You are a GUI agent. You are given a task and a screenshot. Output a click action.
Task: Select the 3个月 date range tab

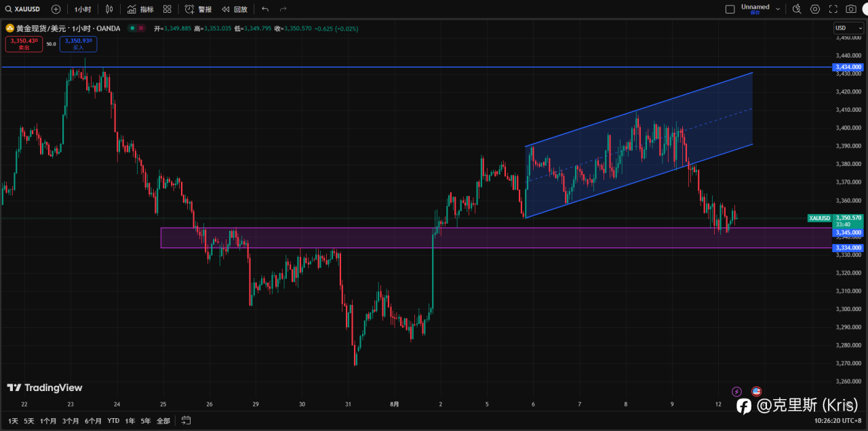[x=71, y=421]
